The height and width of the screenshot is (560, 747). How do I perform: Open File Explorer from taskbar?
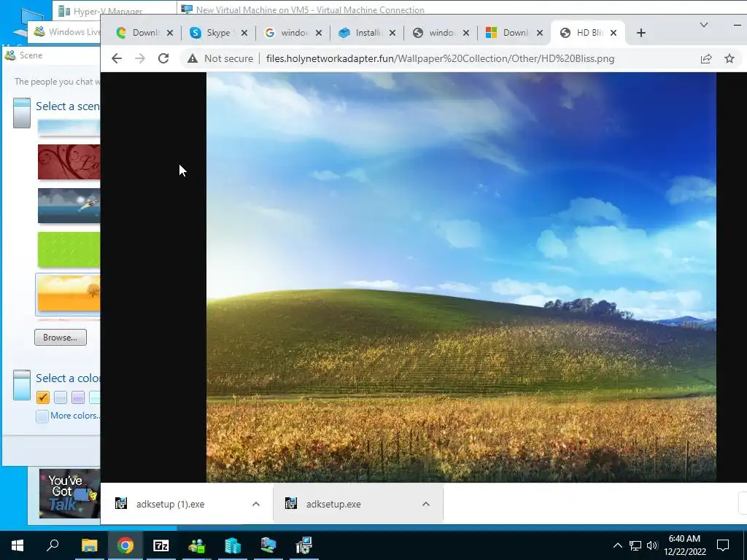(89, 545)
